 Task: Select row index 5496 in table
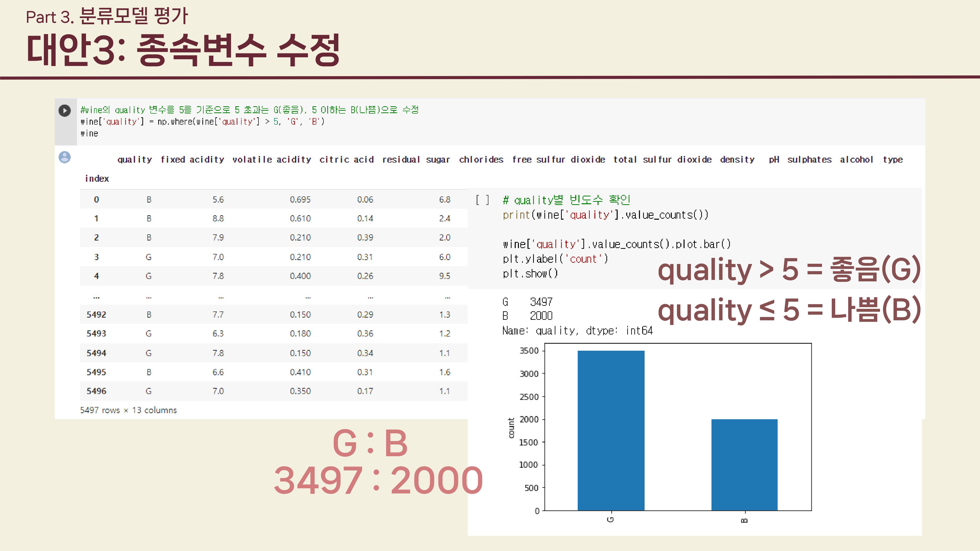(96, 391)
